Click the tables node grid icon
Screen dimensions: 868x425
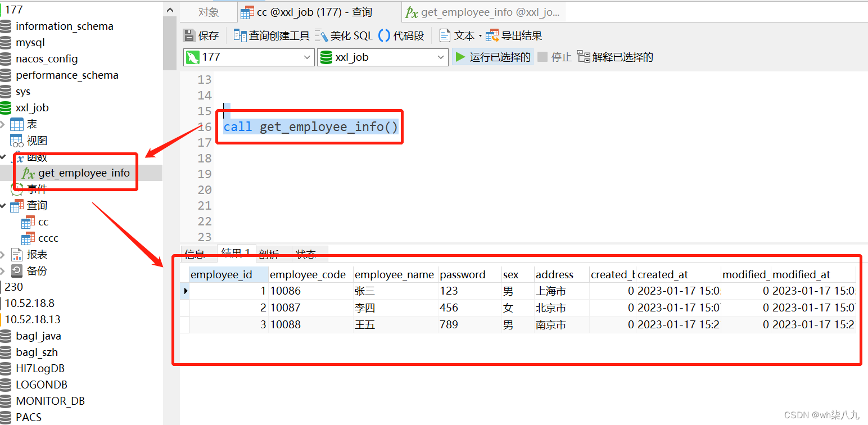17,124
